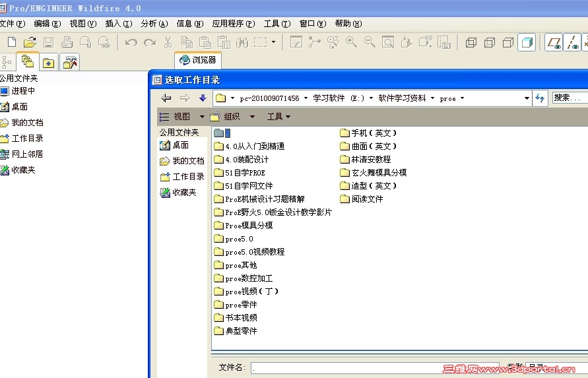Click the Save disk icon
The image size is (588, 378).
click(48, 42)
